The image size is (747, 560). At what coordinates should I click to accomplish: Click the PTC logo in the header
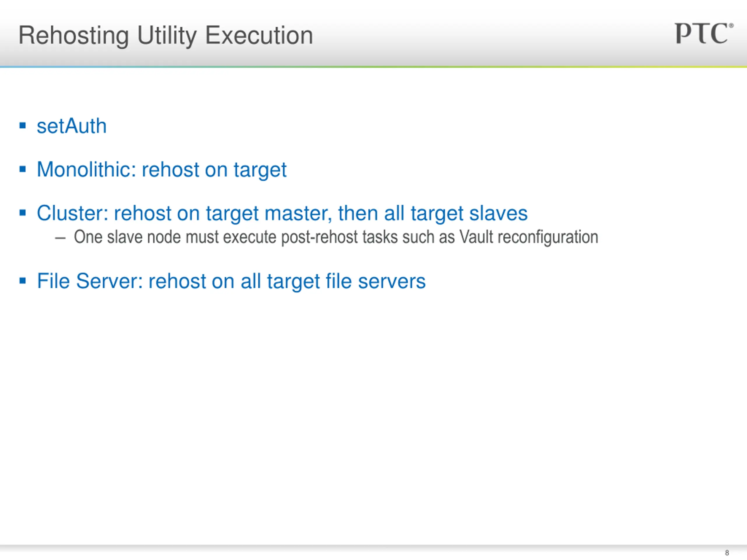(704, 33)
